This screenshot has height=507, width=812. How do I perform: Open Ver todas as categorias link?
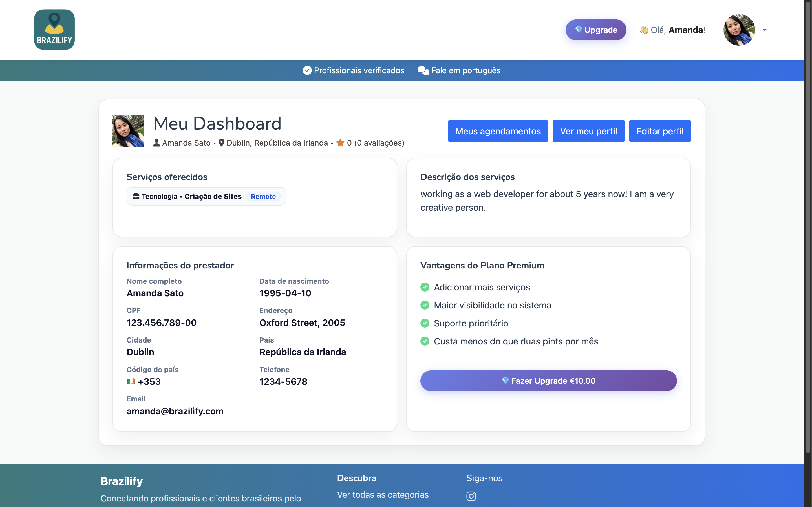coord(383,495)
